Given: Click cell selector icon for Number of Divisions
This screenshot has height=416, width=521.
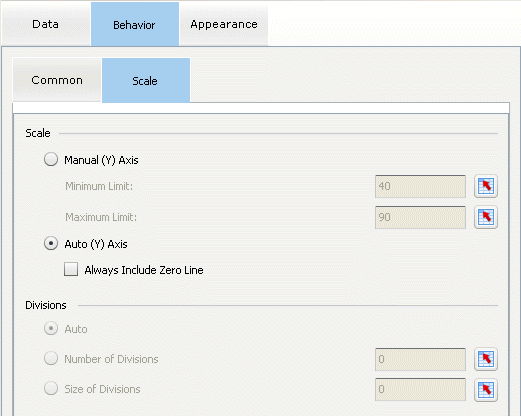Looking at the screenshot, I should click(x=486, y=359).
